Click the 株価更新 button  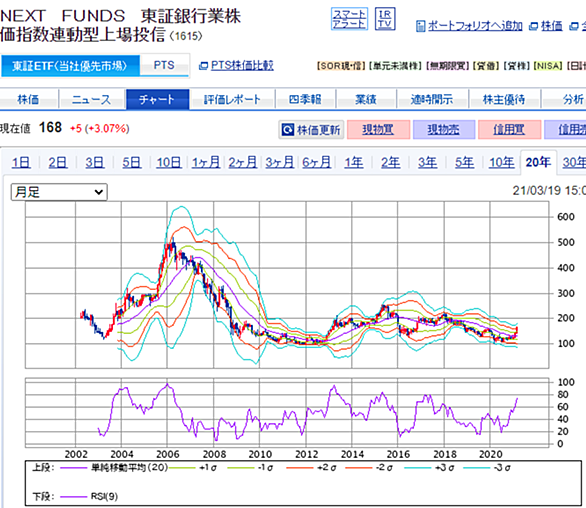[x=311, y=130]
